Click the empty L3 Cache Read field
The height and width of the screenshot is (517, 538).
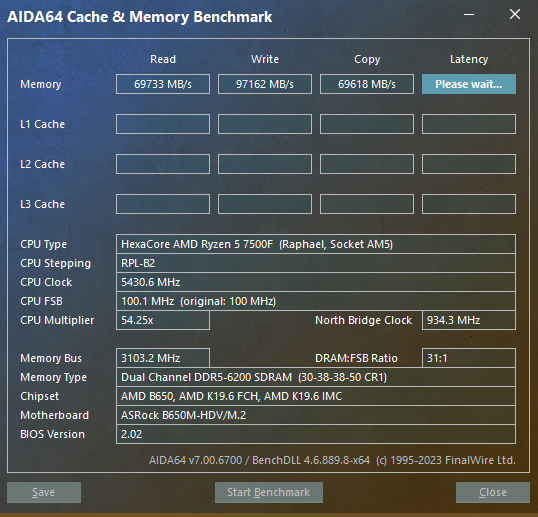[x=163, y=204]
